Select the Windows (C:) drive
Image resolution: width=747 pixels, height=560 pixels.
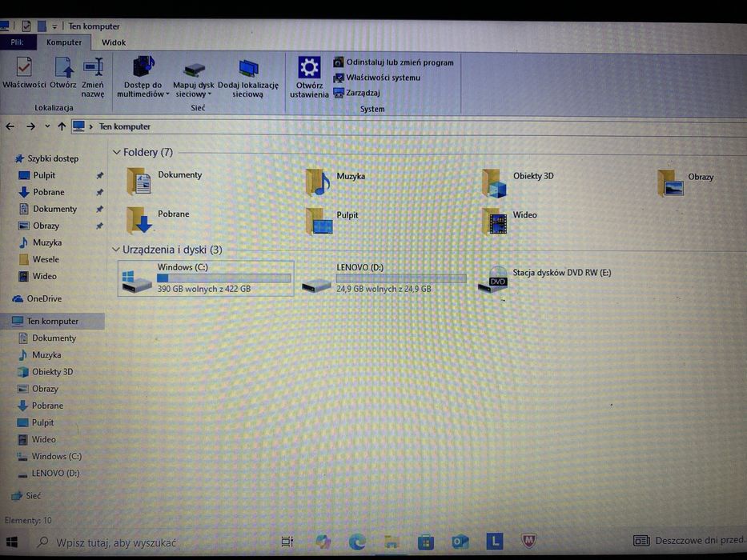[206, 278]
